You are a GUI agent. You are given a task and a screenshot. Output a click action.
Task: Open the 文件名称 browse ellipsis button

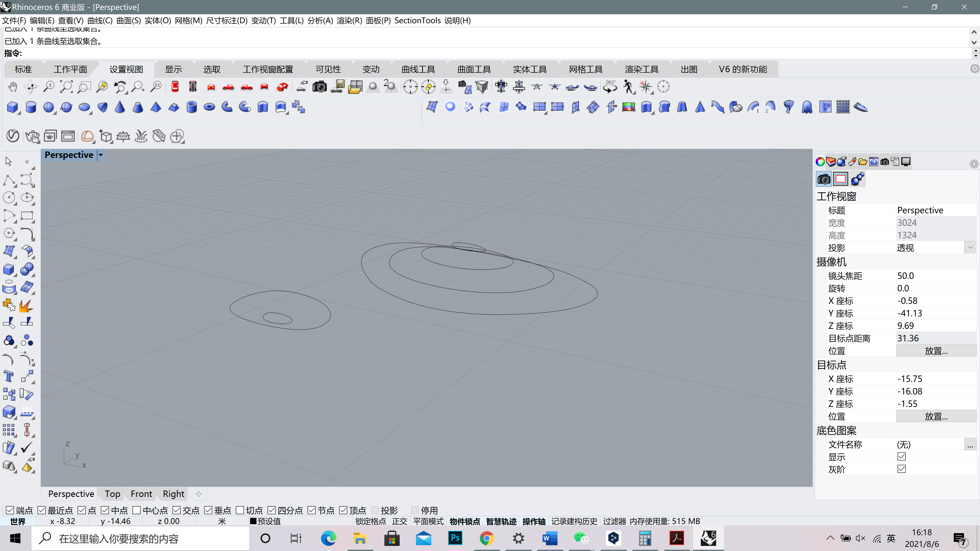pyautogui.click(x=971, y=444)
